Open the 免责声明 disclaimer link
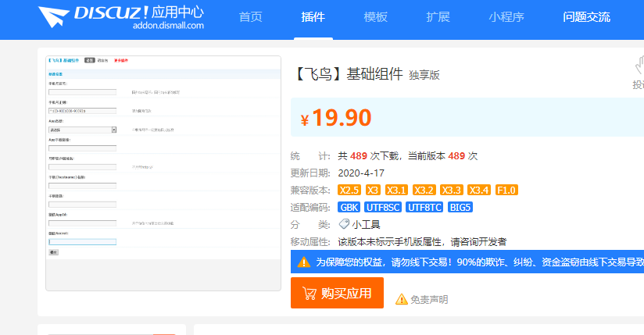 [429, 299]
